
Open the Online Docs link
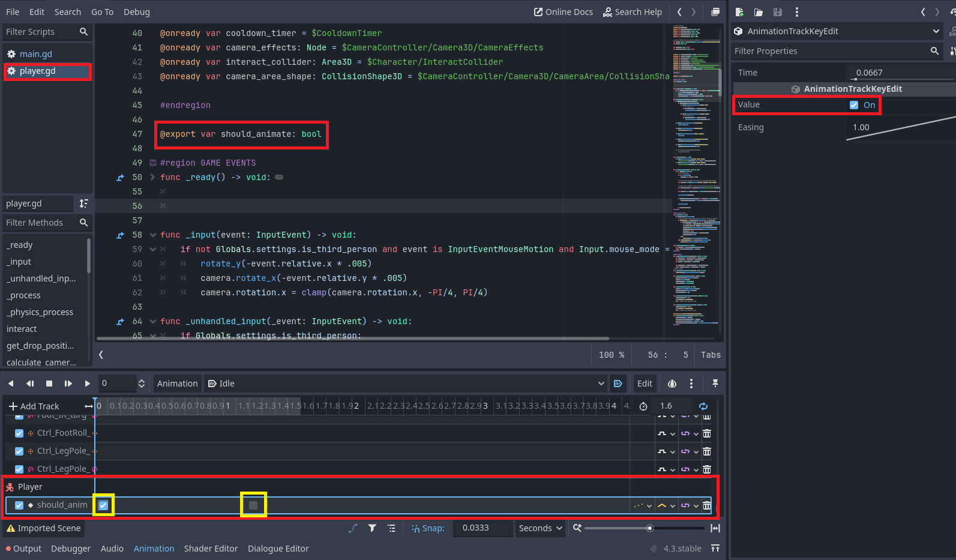564,12
